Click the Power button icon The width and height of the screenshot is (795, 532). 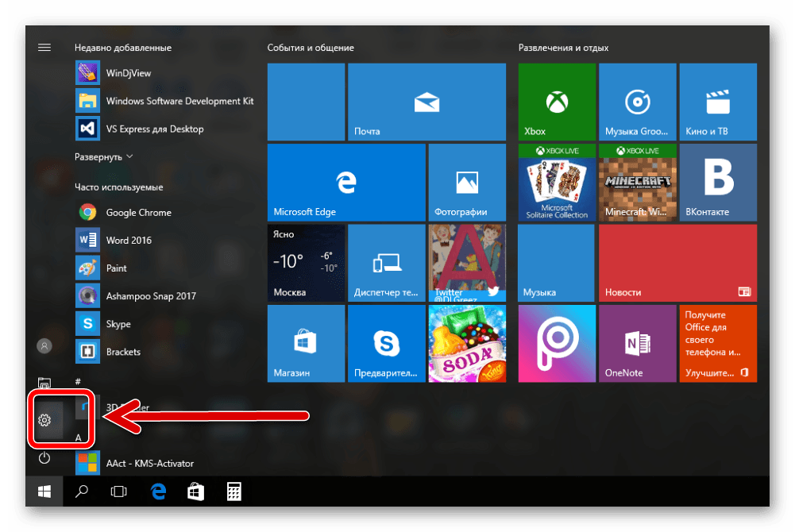click(x=44, y=458)
